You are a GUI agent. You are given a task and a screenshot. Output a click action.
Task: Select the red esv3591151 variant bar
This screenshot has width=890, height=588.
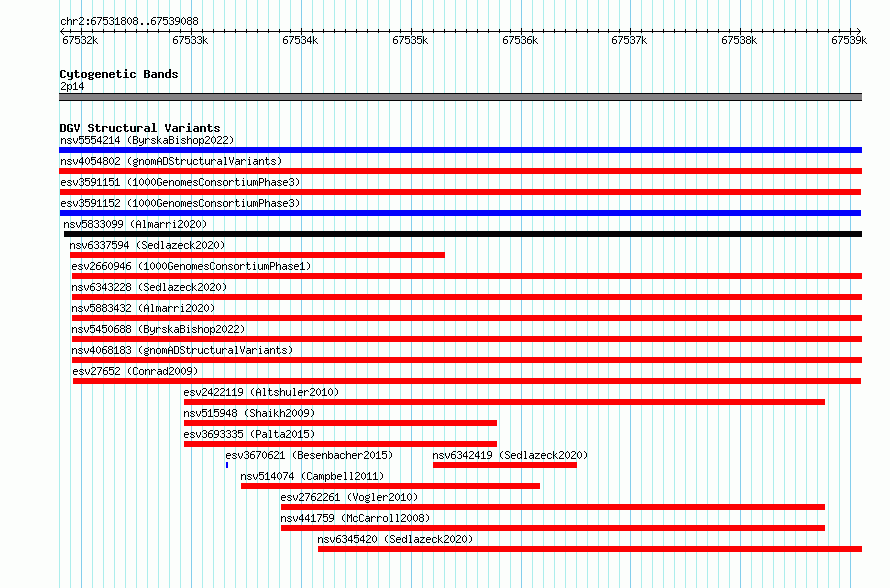[x=460, y=192]
